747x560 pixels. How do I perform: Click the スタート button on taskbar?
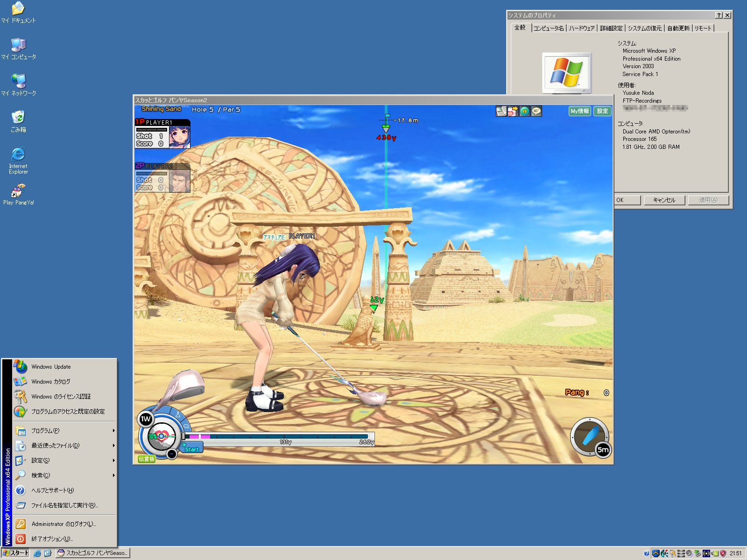point(15,553)
